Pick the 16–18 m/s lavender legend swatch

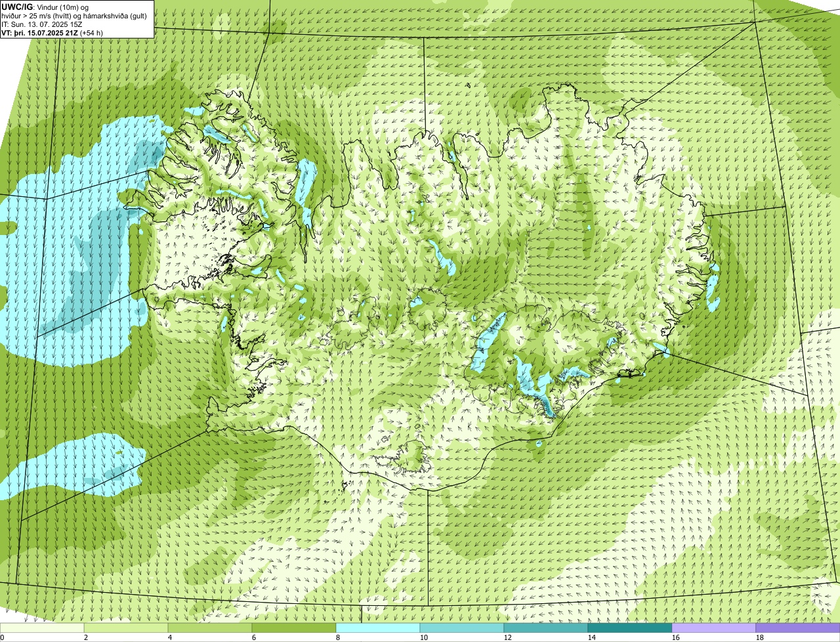coord(714,628)
